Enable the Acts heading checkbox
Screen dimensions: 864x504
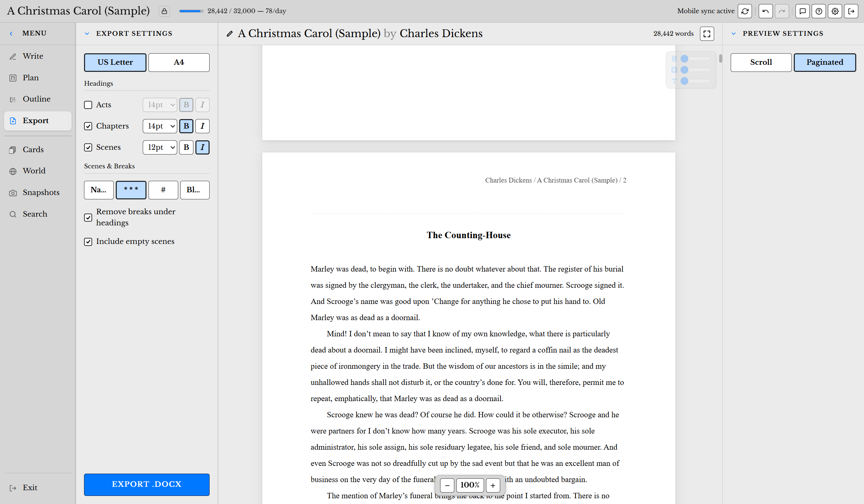(88, 105)
